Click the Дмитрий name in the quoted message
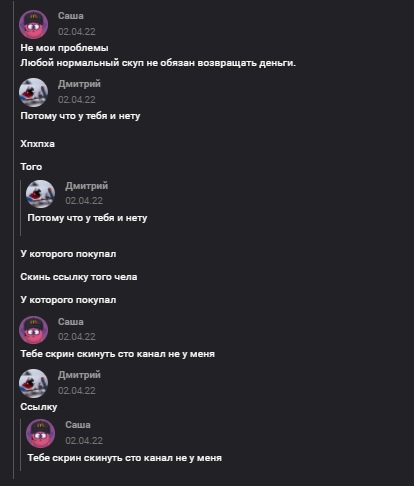Screen dimensions: 414x486 pyautogui.click(x=87, y=186)
